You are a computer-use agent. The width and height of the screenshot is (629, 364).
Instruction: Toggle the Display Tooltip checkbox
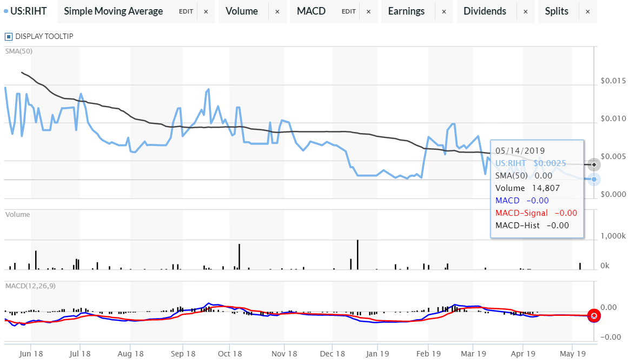[x=8, y=37]
